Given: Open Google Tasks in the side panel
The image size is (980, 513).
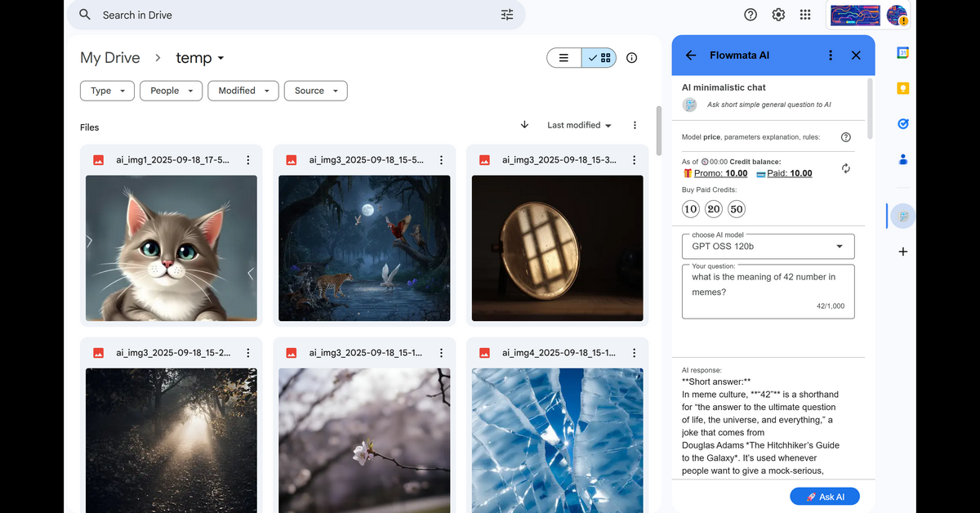Looking at the screenshot, I should tap(903, 124).
